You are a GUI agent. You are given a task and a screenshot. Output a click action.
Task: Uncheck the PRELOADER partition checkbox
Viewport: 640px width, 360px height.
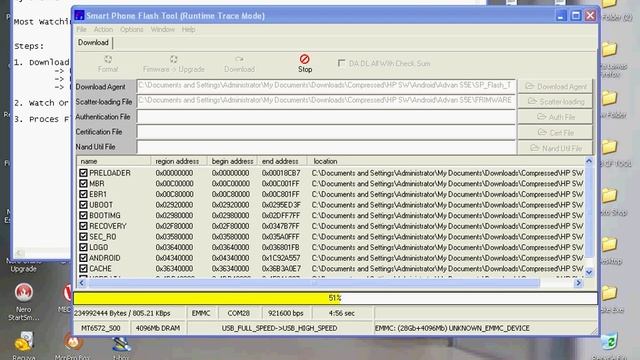(x=83, y=173)
